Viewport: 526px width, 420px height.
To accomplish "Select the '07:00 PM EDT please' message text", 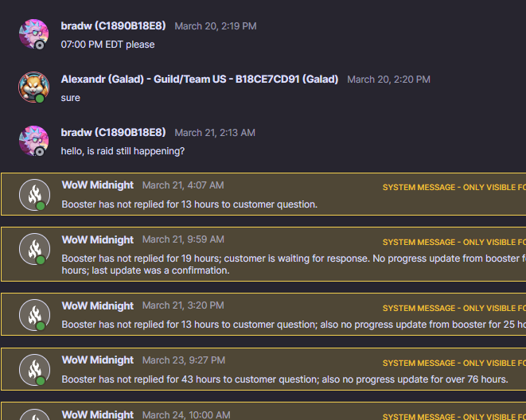I will tap(107, 45).
